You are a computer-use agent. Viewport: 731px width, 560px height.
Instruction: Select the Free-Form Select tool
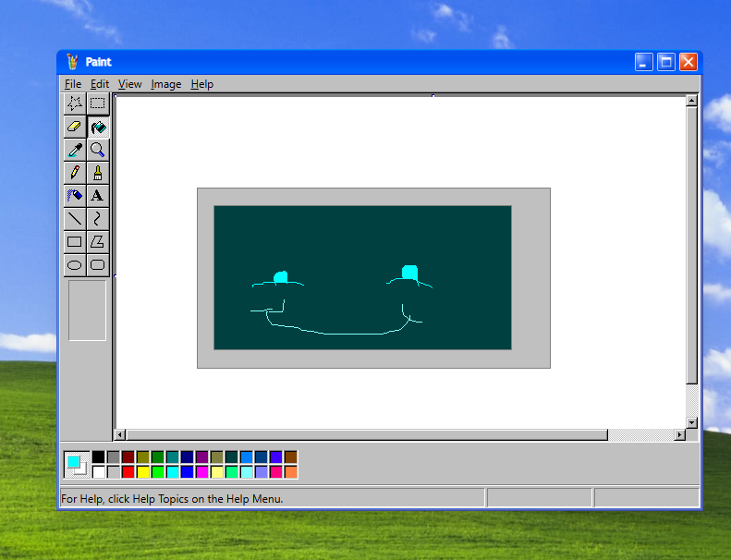(x=75, y=103)
